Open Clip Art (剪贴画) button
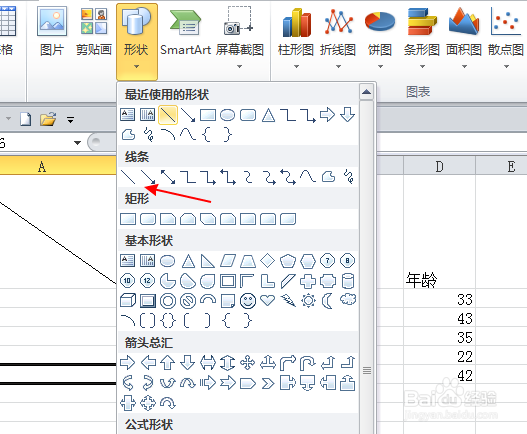This screenshot has width=527, height=434. pyautogui.click(x=94, y=32)
